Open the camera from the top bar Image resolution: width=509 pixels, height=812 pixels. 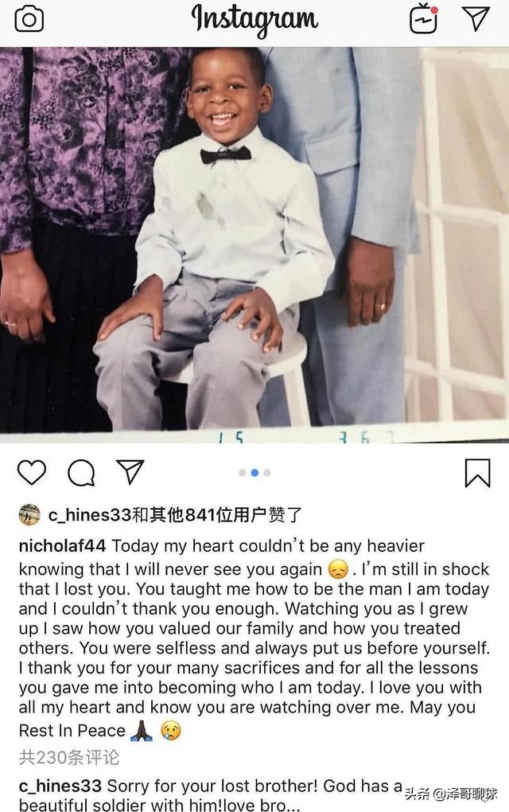pyautogui.click(x=29, y=20)
